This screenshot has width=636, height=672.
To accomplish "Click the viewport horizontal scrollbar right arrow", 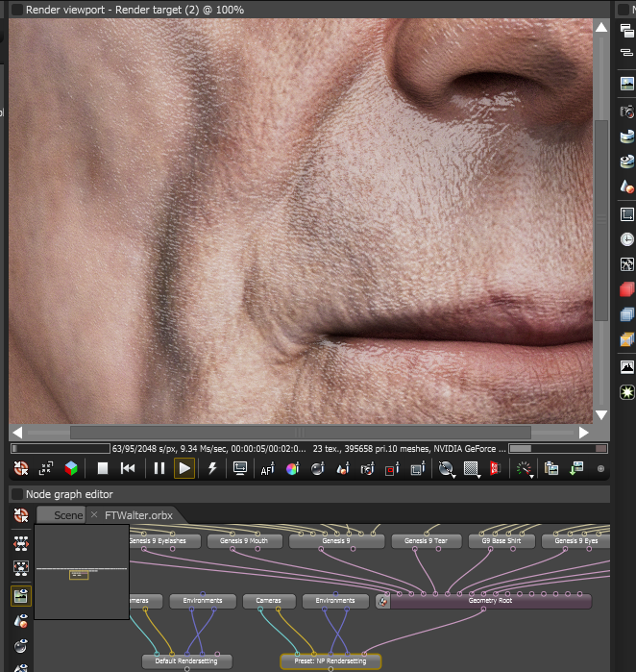I will point(584,433).
